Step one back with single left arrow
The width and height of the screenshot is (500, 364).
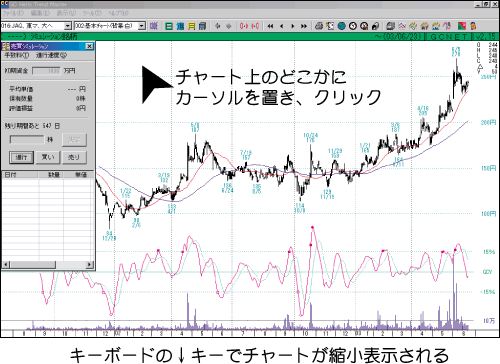coord(282,26)
